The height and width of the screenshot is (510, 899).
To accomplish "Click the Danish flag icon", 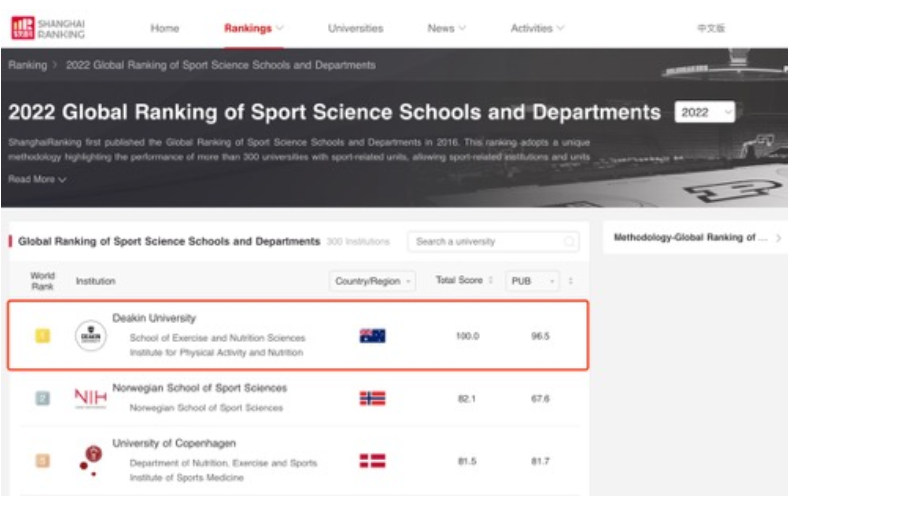I will 372,461.
